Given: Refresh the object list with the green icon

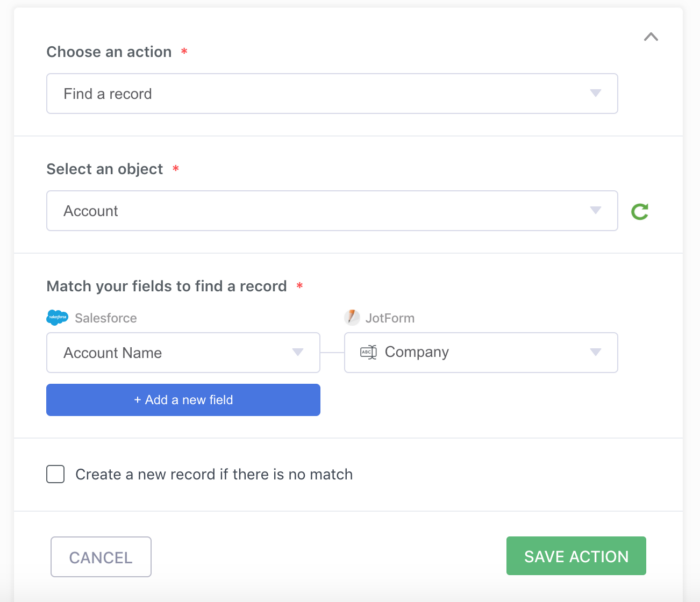Looking at the screenshot, I should pyautogui.click(x=640, y=211).
